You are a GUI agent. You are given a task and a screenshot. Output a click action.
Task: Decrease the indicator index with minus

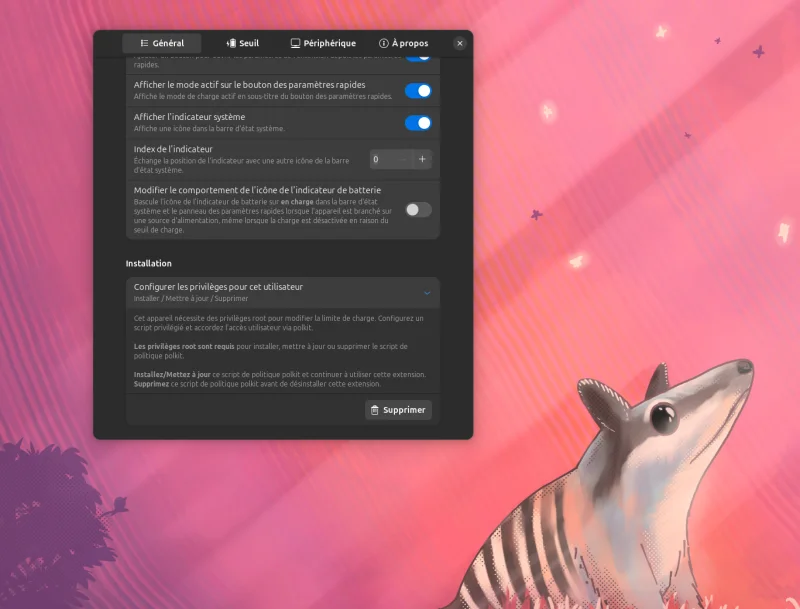(x=403, y=159)
